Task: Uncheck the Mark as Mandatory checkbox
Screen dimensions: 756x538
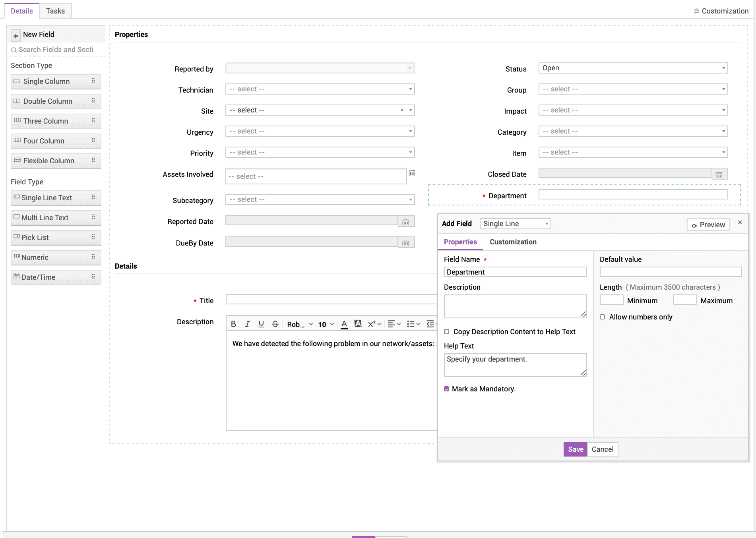Action: tap(447, 389)
